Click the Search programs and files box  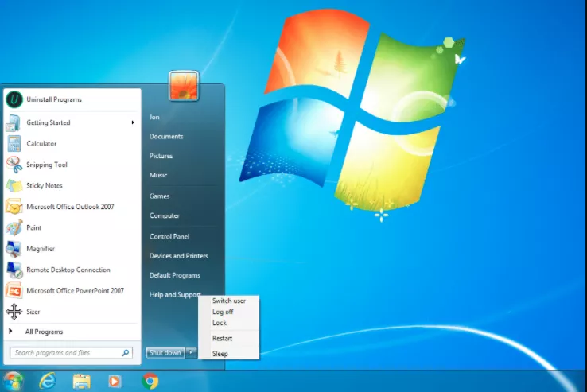coord(71,353)
